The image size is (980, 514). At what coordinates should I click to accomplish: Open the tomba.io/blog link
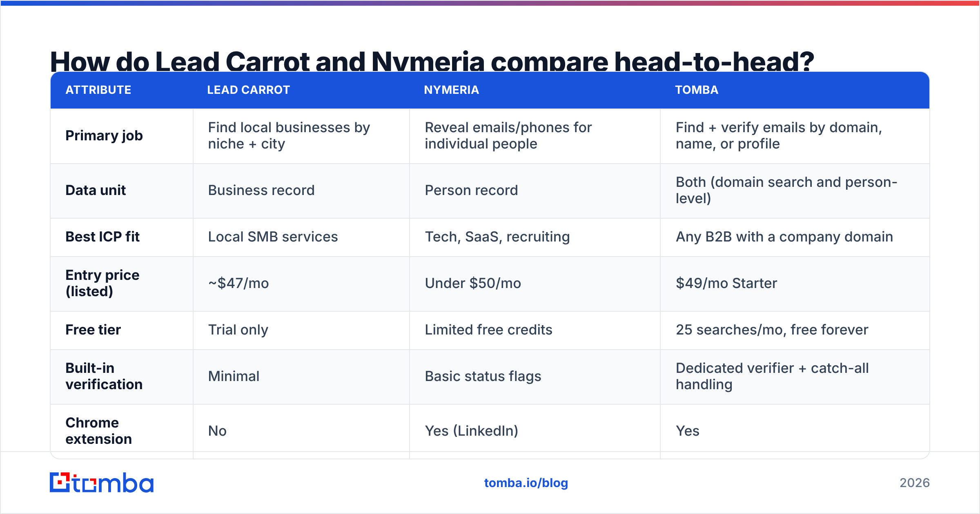coord(526,483)
